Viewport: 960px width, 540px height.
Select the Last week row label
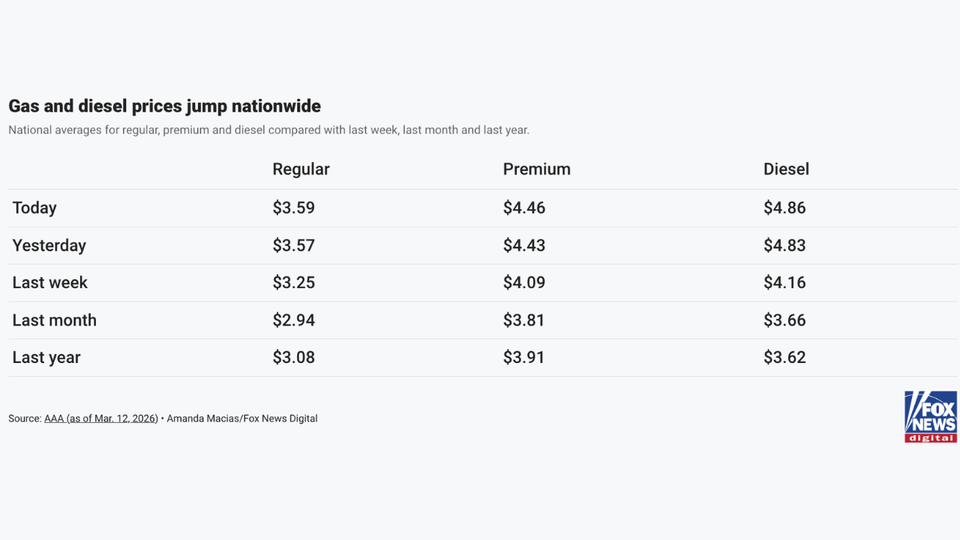[50, 283]
